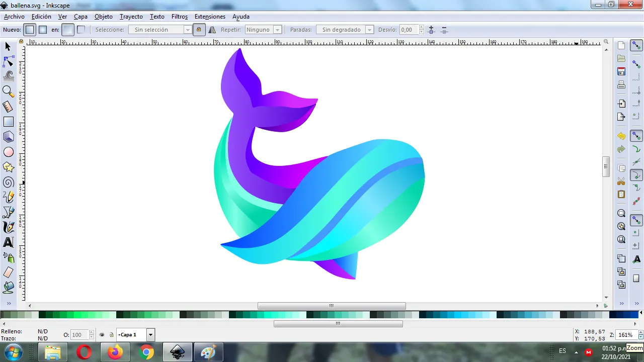644x362 pixels.
Task: Select the Bezier pen tool
Action: (x=8, y=212)
